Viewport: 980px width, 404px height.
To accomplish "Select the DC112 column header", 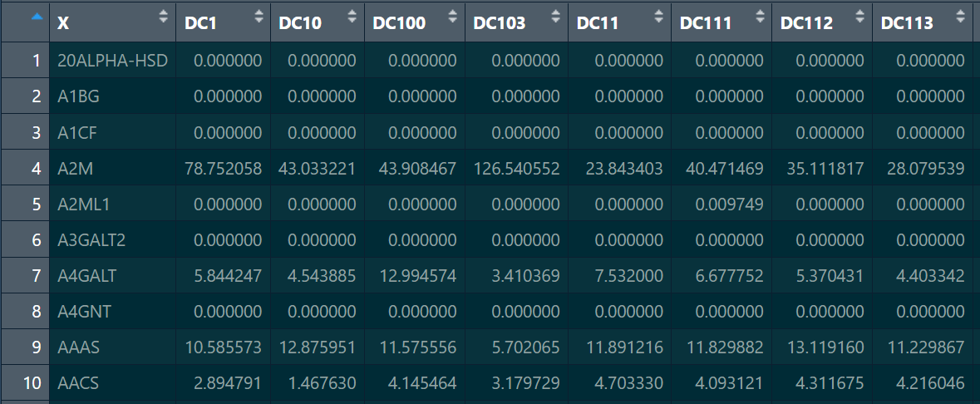I will pos(822,22).
